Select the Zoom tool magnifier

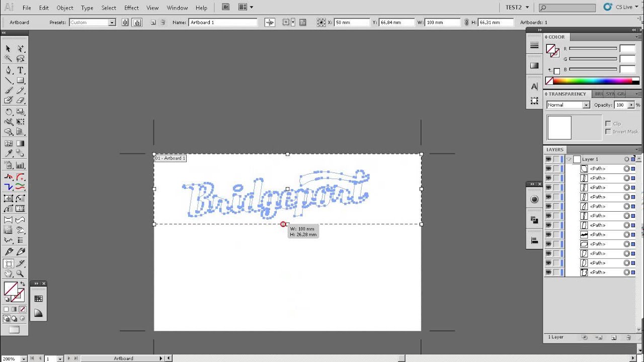(20, 274)
